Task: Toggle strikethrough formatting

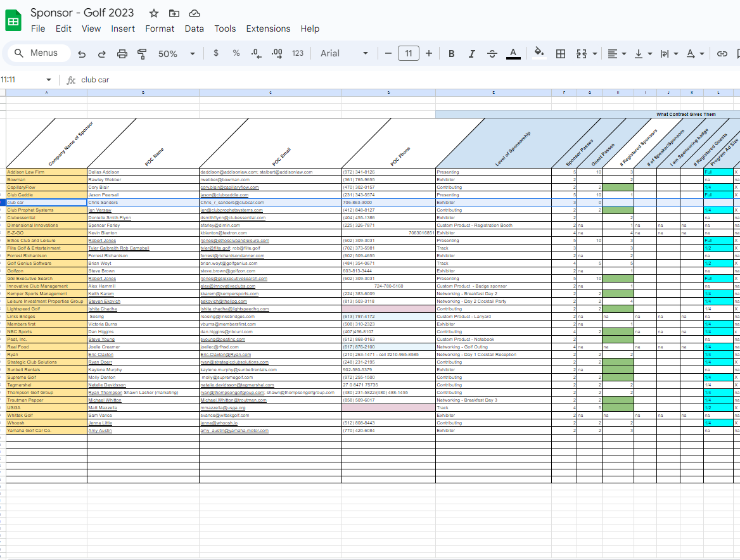Action: tap(492, 54)
